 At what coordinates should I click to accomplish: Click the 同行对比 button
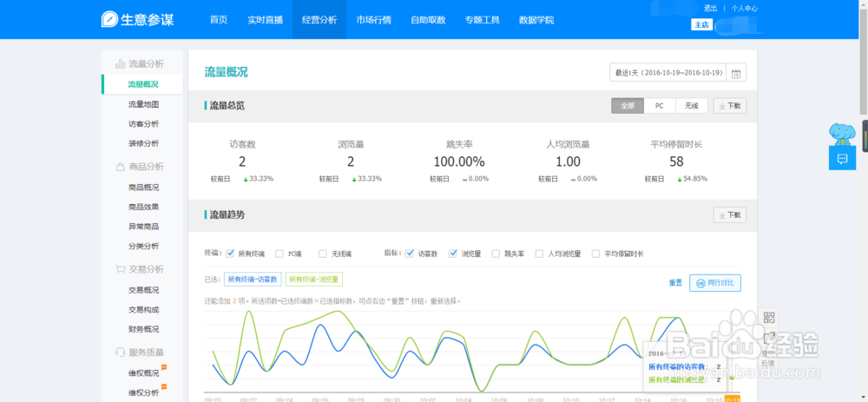tap(714, 283)
